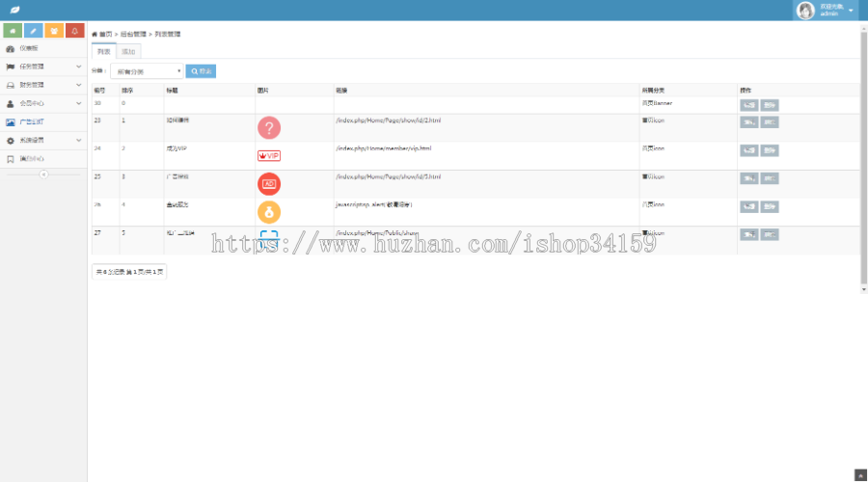Click the admin avatar picture
This screenshot has width=868, height=482.
click(805, 10)
